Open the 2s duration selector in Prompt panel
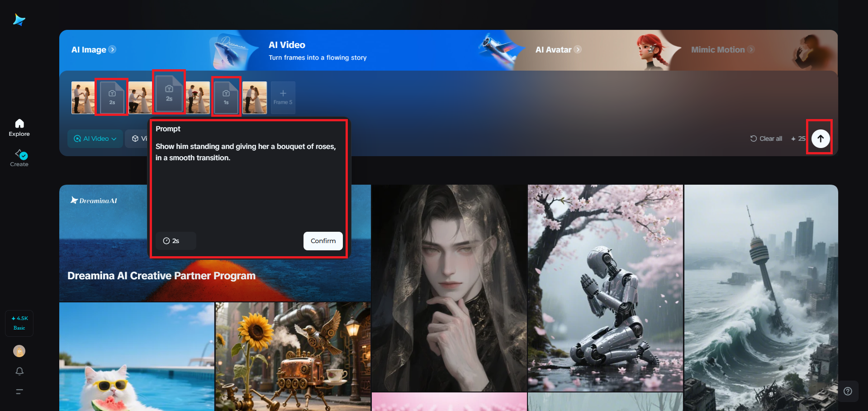The width and height of the screenshot is (868, 411). click(x=175, y=241)
